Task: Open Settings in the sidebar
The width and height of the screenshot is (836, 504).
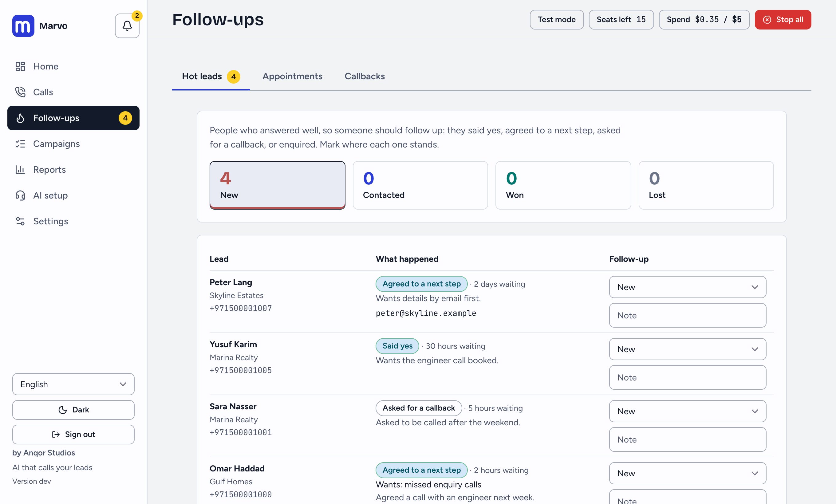Action: coord(73,221)
